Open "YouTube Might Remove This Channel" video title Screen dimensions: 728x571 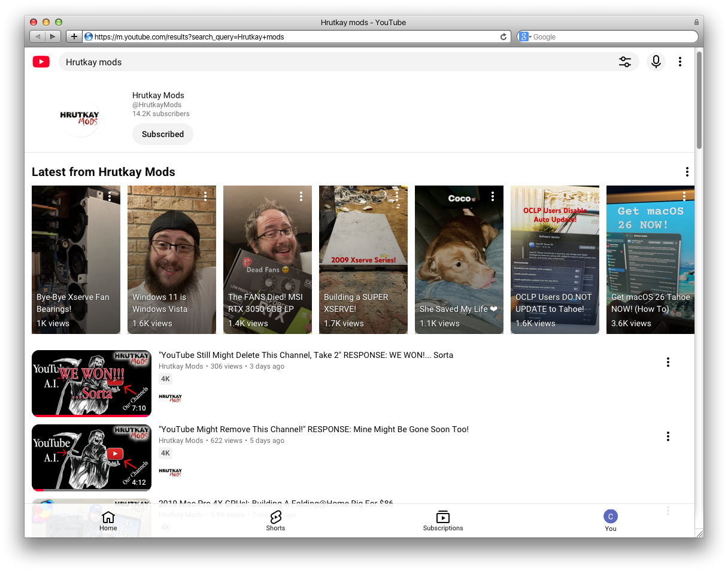[313, 429]
